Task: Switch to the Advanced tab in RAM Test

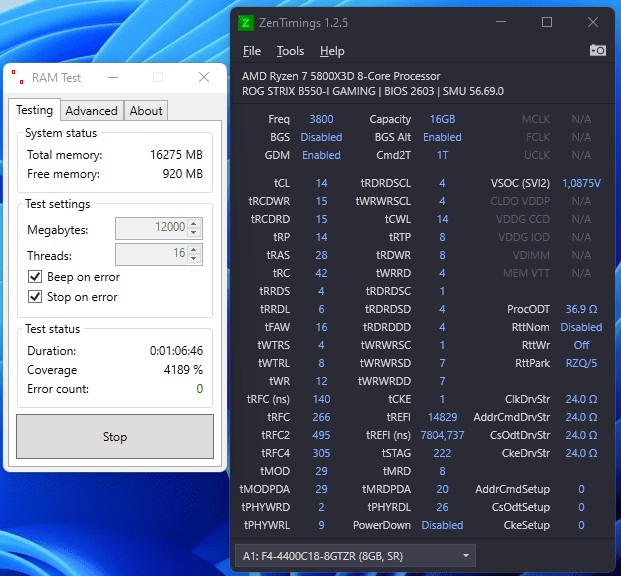Action: click(x=91, y=111)
